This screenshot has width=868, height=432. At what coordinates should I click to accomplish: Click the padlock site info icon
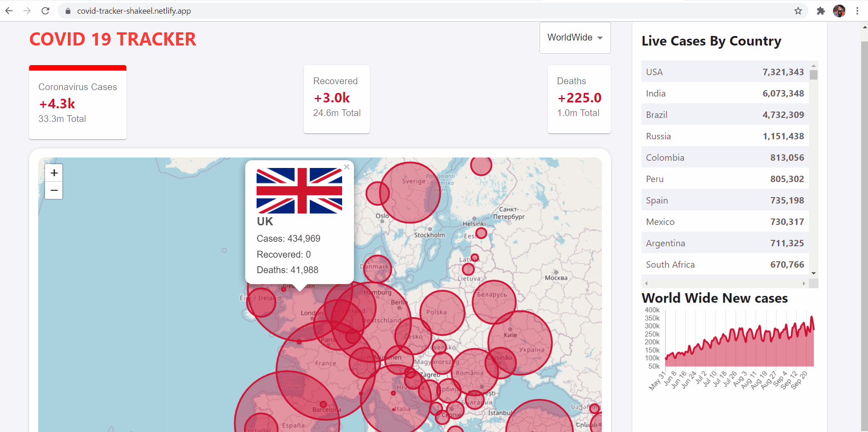(68, 11)
